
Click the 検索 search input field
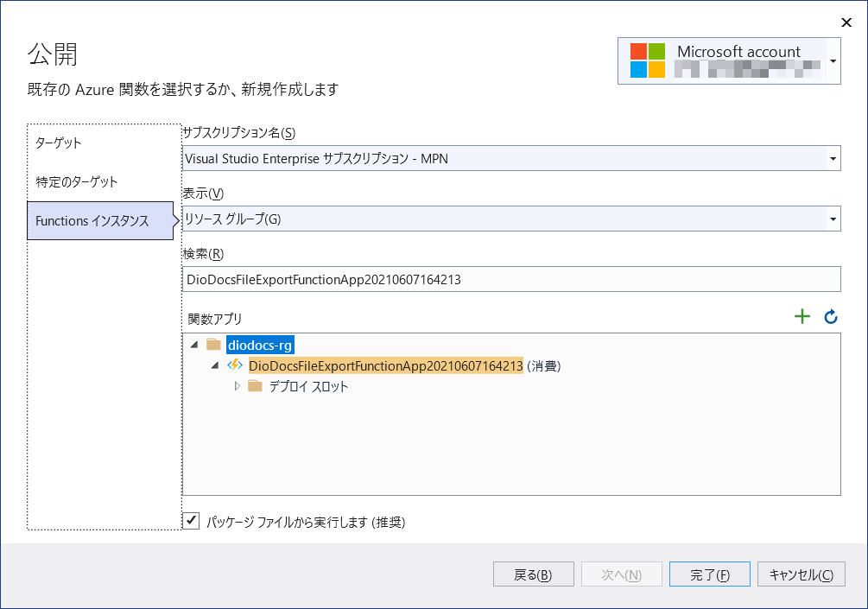[511, 280]
